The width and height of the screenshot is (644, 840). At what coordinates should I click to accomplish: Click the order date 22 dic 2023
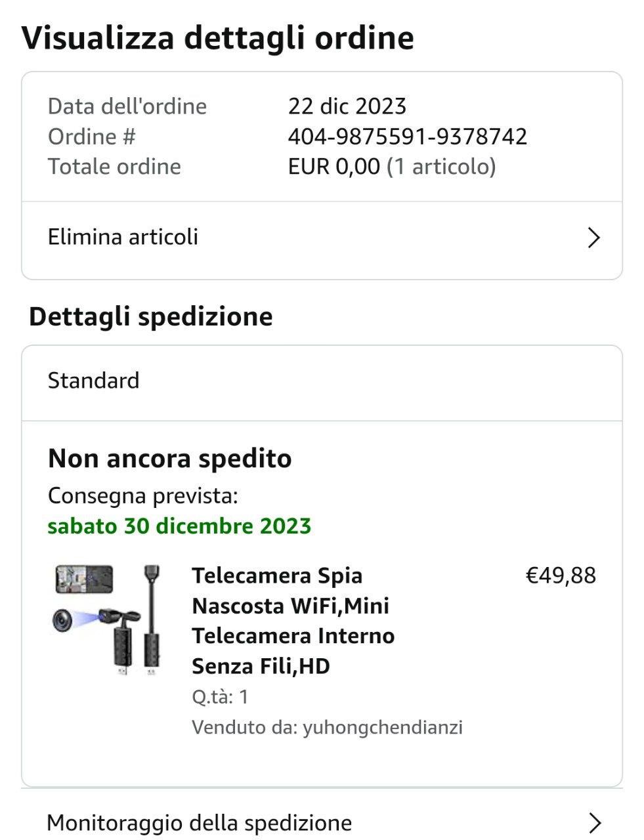pos(347,106)
